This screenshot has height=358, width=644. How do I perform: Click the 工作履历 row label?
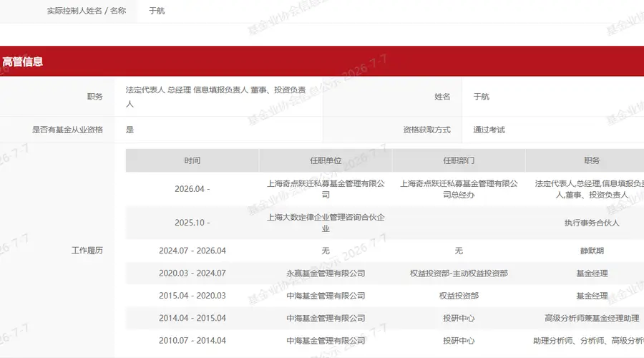tap(87, 251)
